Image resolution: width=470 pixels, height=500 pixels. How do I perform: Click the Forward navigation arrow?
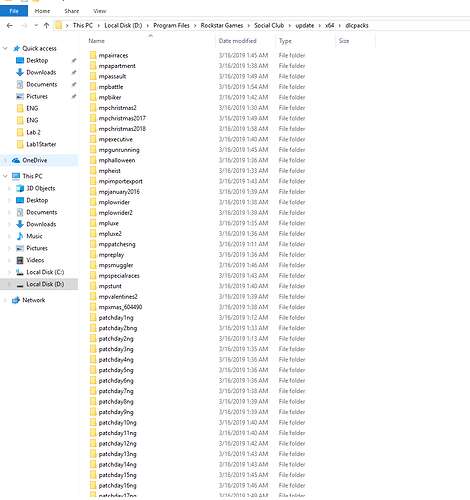pos(24,25)
